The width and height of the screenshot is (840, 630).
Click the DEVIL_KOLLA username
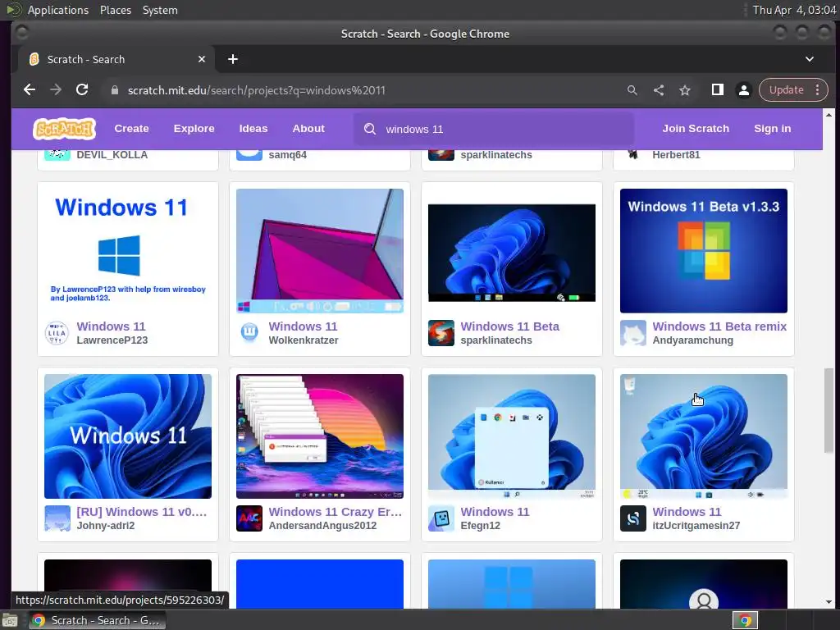coord(112,155)
